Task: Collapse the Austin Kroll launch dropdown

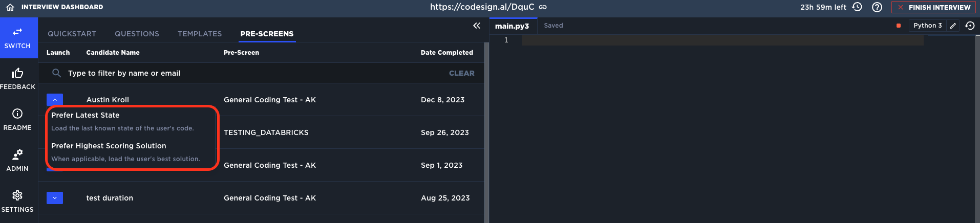Action: tap(55, 100)
